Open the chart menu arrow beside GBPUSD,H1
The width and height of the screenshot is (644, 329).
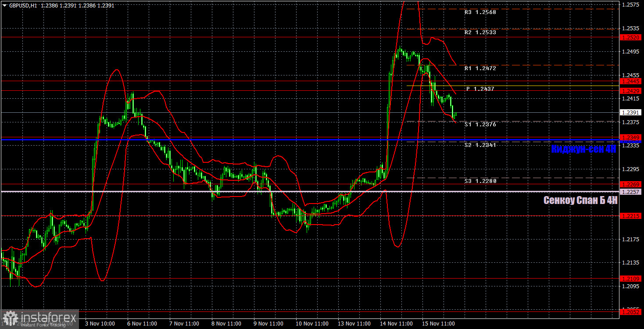coord(4,6)
